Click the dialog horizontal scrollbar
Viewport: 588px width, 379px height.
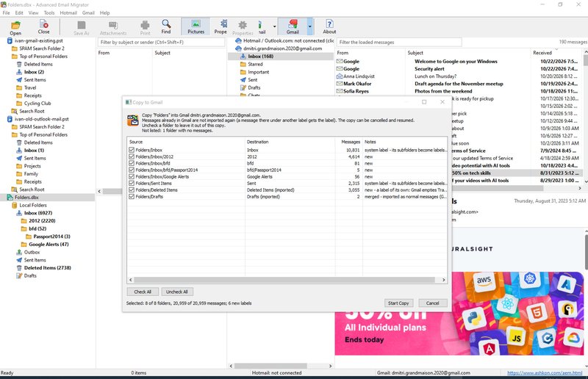click(284, 280)
